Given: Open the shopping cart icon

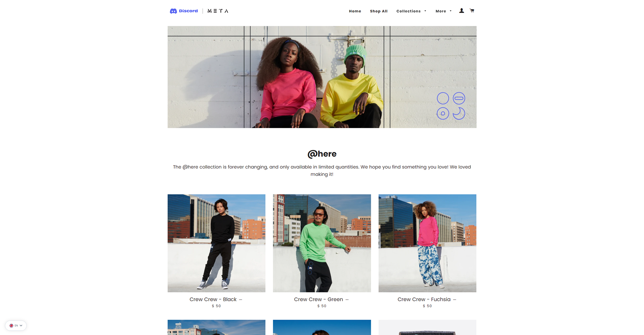Looking at the screenshot, I should (472, 11).
